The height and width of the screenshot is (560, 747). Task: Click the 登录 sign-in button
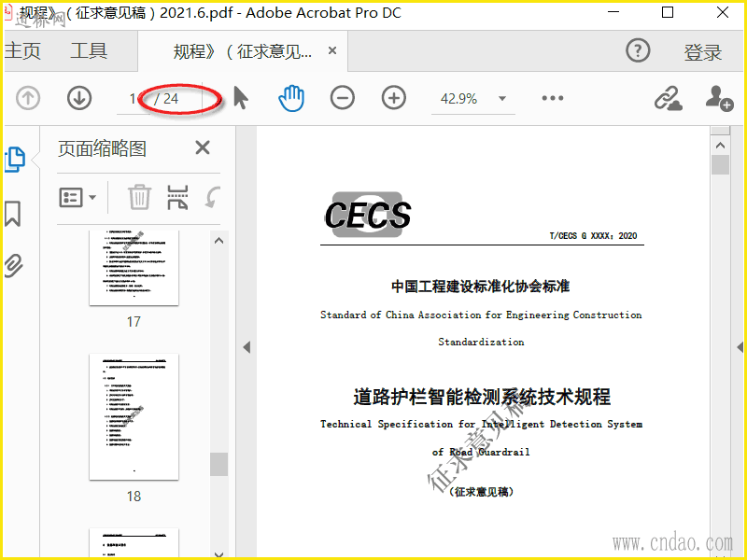703,51
